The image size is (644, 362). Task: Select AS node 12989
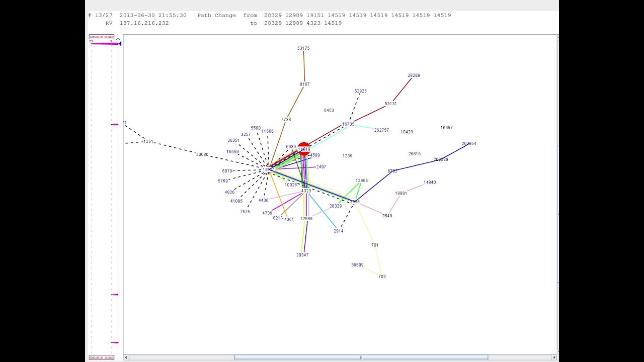click(306, 219)
